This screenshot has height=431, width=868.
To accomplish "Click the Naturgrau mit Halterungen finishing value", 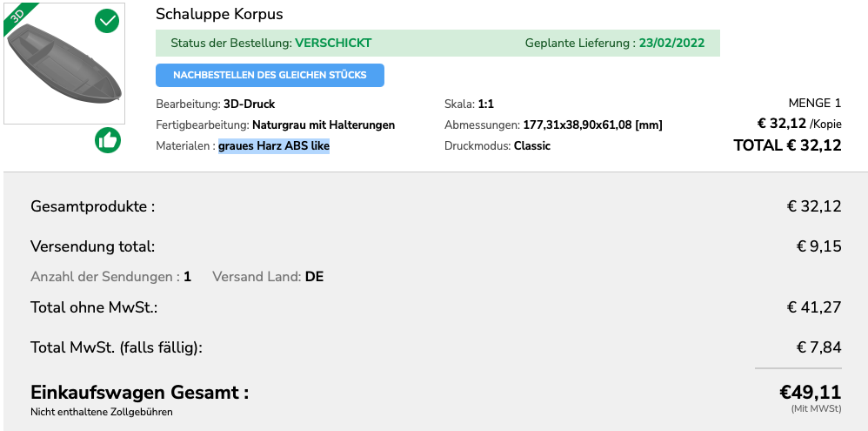I will click(x=324, y=125).
